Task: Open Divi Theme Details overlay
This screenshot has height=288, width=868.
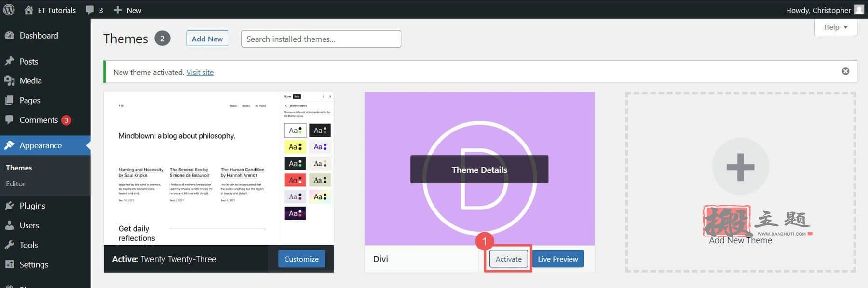Action: point(479,169)
